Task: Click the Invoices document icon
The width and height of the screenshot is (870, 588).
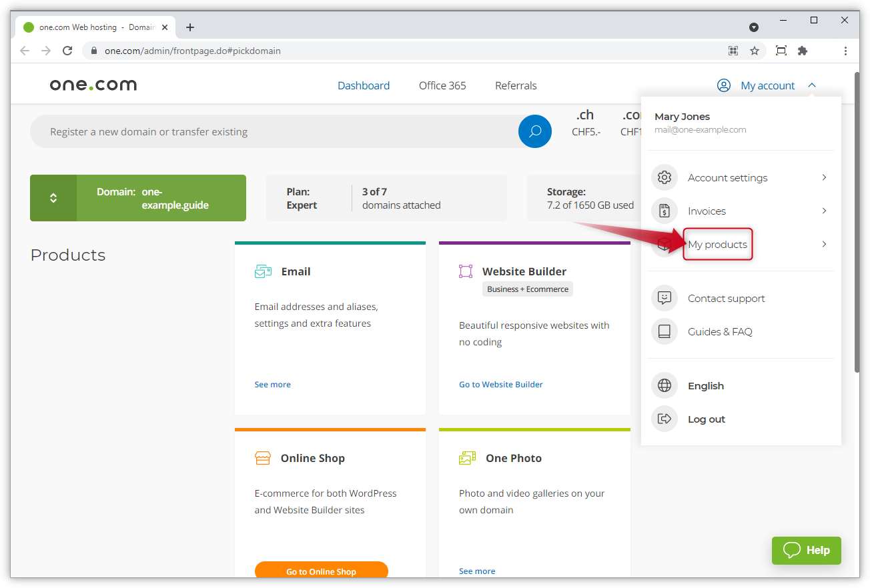Action: (664, 211)
